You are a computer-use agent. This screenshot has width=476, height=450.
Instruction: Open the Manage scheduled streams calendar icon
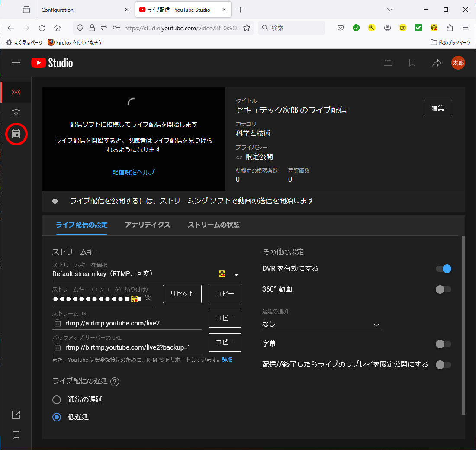click(x=16, y=134)
